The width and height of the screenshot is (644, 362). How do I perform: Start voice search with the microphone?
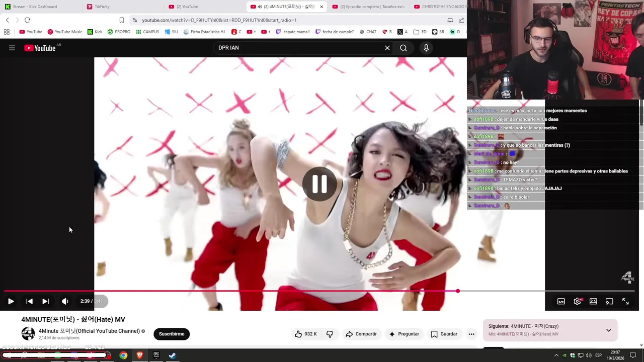tap(426, 48)
